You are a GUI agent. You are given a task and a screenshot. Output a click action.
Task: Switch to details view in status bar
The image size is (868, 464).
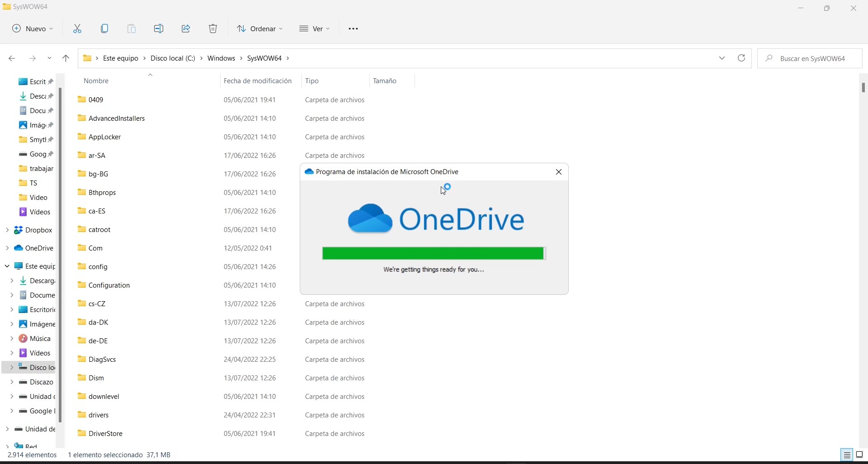(x=847, y=455)
